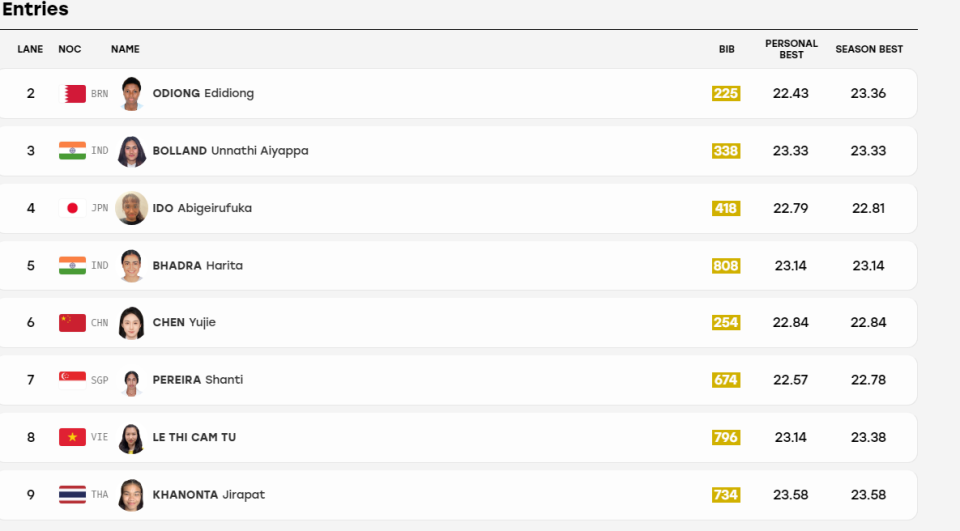The width and height of the screenshot is (960, 531).
Task: Click the Vietnam flag icon for LE THI CAM TU
Action: click(x=72, y=437)
